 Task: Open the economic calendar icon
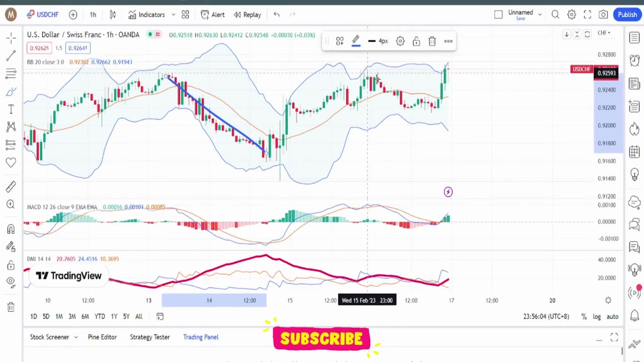(634, 151)
